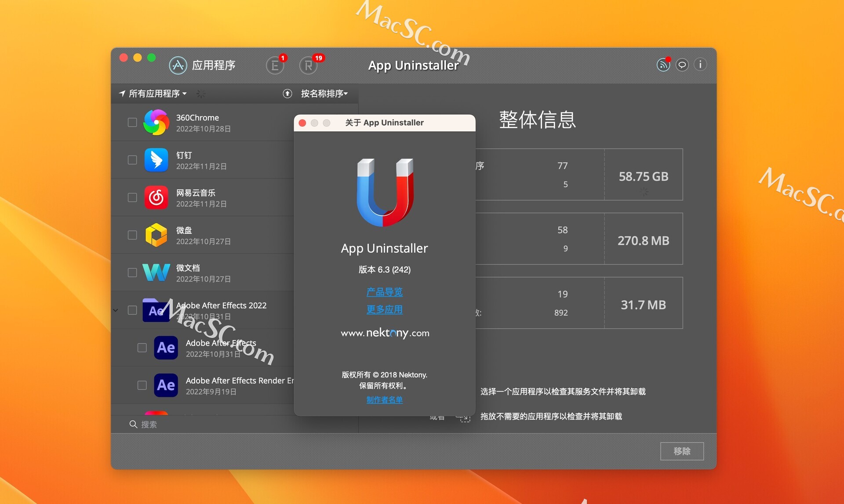The height and width of the screenshot is (504, 844).
Task: Check the 360Chrome checkbox
Action: [x=132, y=122]
